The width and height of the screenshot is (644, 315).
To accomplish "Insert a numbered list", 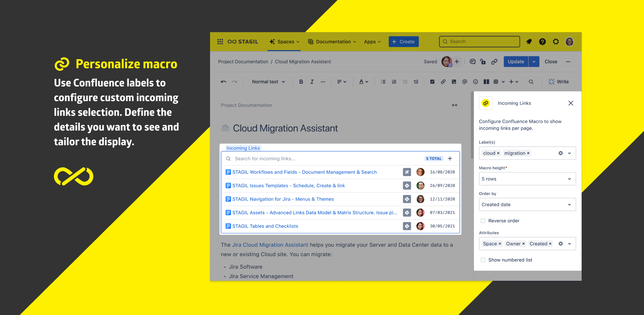I will point(394,82).
